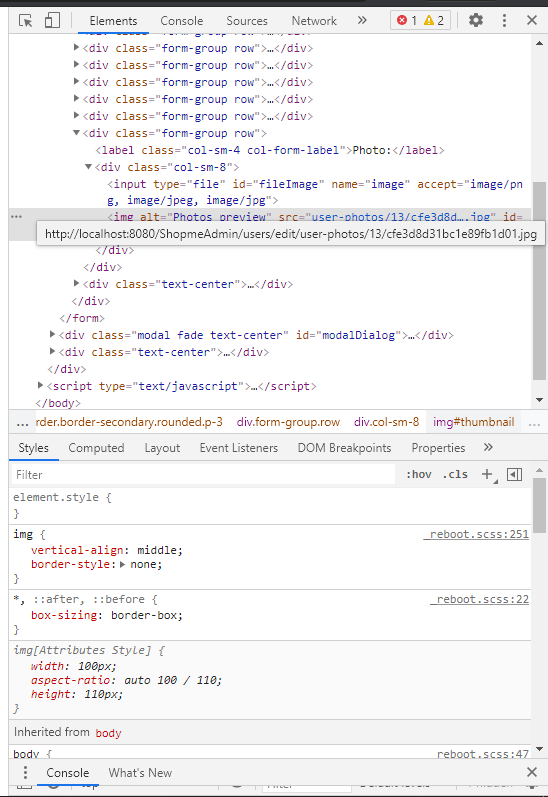Click the Elements panel scrollbar thumb
The width and height of the screenshot is (548, 797).
point(539,281)
